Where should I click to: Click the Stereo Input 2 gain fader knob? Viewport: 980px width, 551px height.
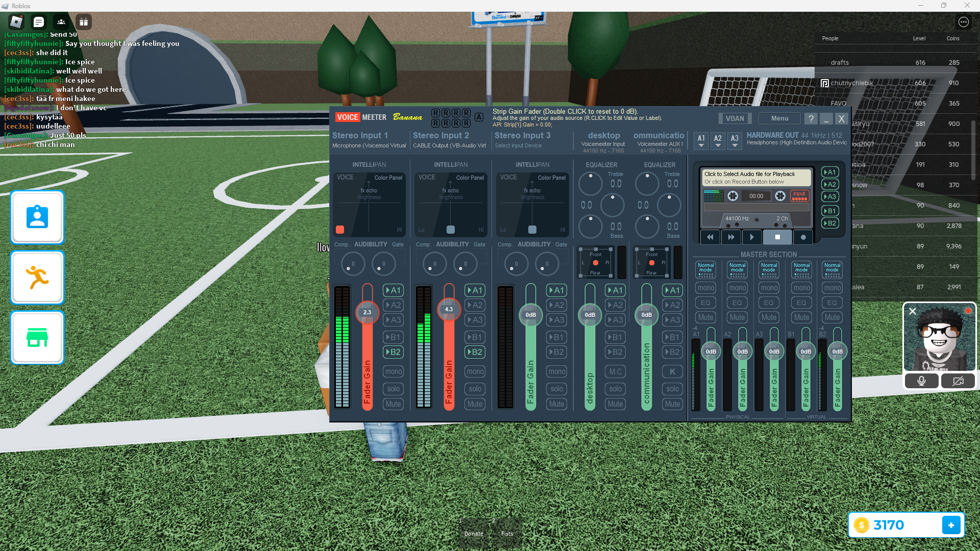[x=449, y=309]
